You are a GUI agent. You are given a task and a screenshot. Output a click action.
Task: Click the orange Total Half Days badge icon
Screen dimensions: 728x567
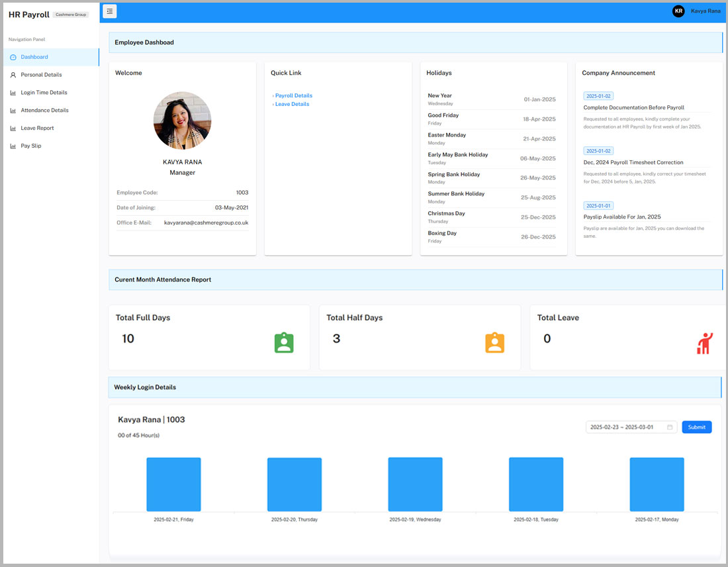494,342
